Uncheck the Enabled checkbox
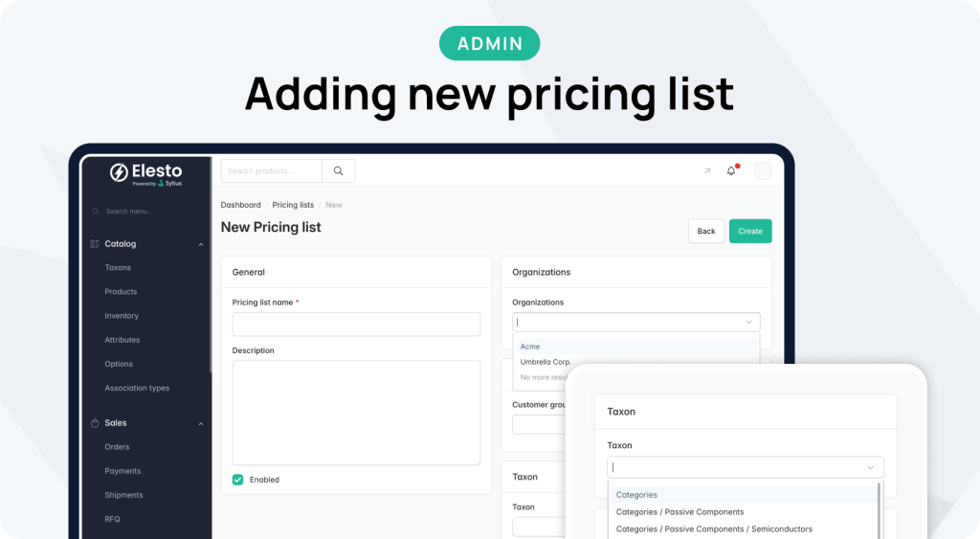Image resolution: width=980 pixels, height=539 pixels. click(238, 480)
